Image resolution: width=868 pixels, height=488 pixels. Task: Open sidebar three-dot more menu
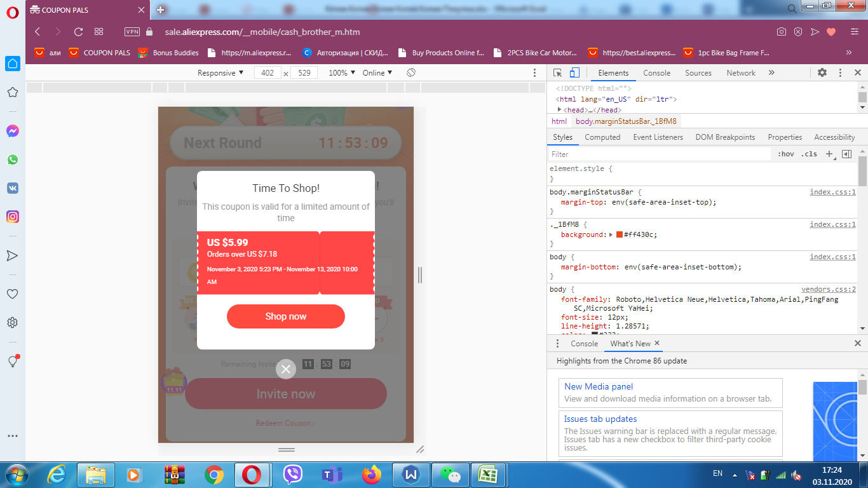(x=13, y=436)
